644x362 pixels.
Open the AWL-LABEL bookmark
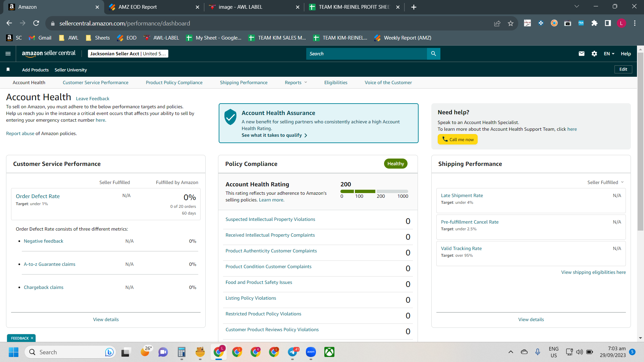point(161,38)
